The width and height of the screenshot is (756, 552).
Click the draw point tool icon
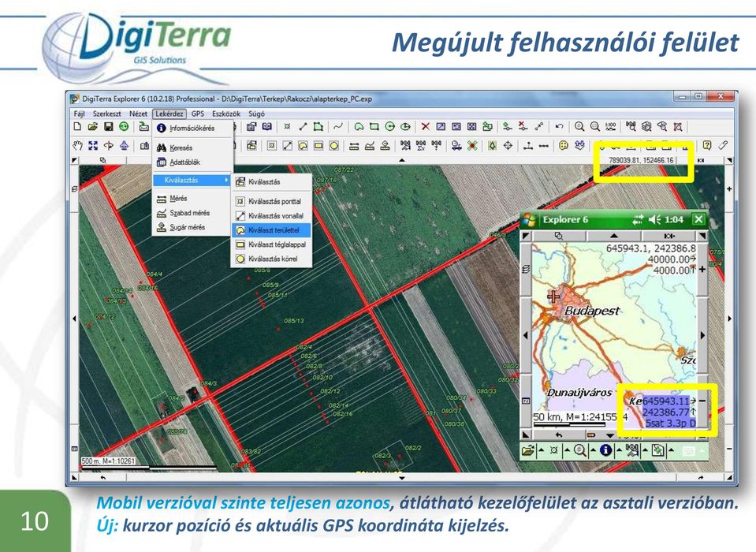[x=288, y=127]
